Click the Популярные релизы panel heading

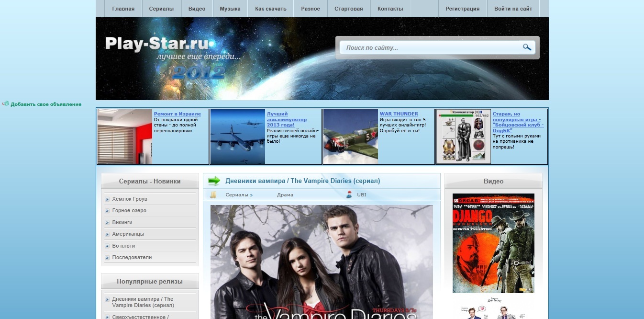coord(150,282)
